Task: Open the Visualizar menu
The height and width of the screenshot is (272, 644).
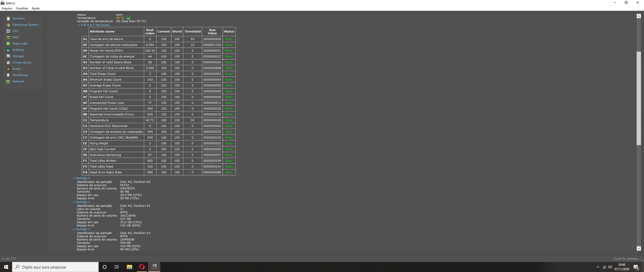Action: pyautogui.click(x=22, y=8)
